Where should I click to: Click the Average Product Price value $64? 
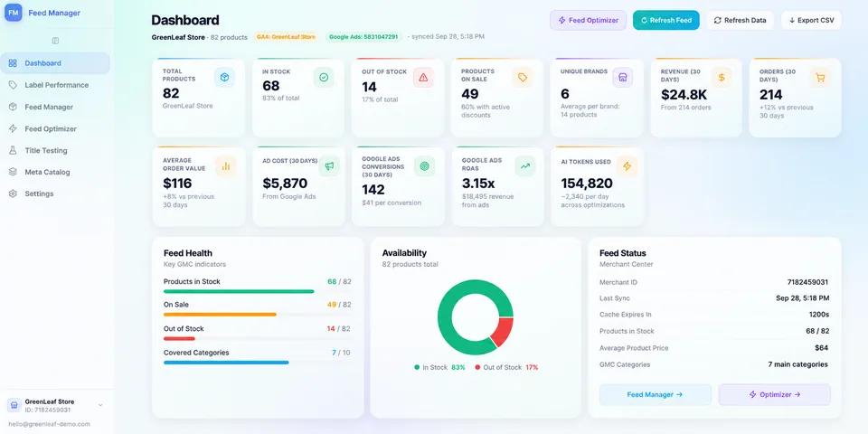[x=822, y=348]
